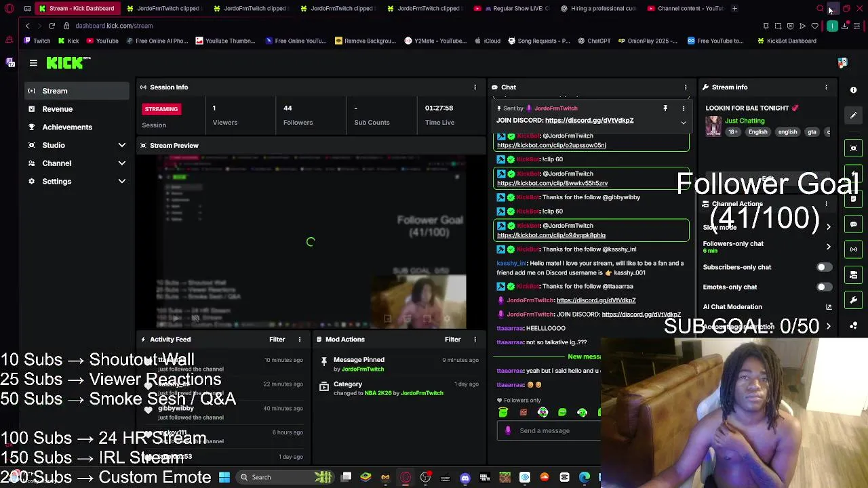Unpin the pinned chat message

(665, 108)
